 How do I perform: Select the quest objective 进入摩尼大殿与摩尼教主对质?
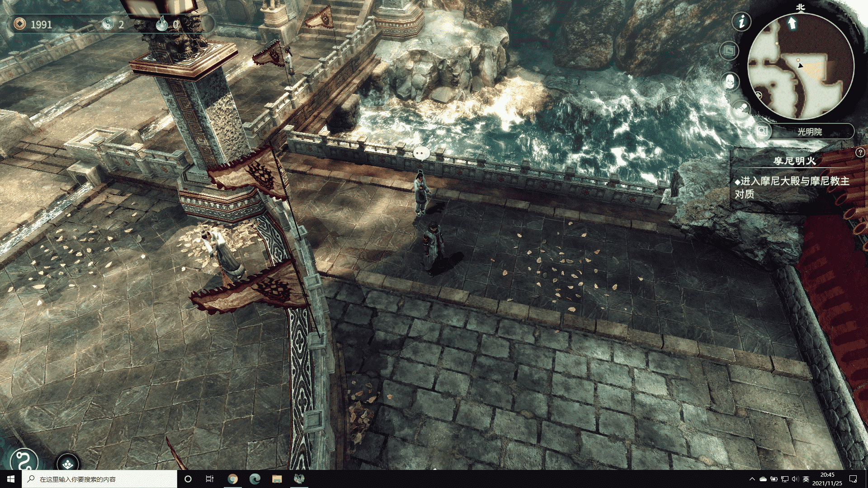coord(792,188)
